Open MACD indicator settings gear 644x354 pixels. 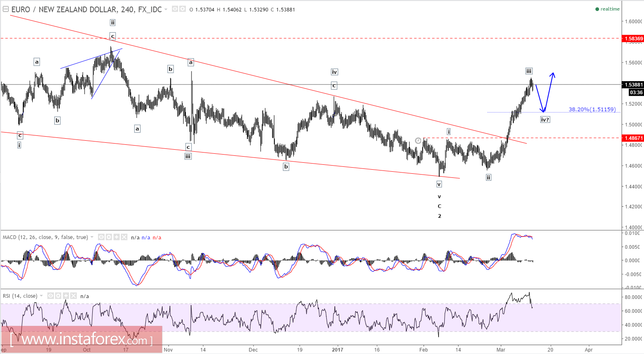click(x=109, y=237)
